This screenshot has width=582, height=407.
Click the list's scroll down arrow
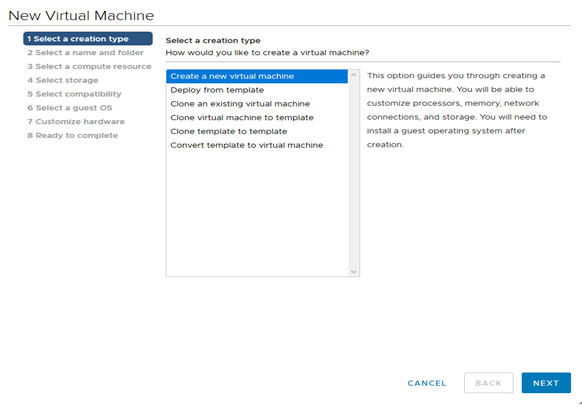tap(354, 272)
